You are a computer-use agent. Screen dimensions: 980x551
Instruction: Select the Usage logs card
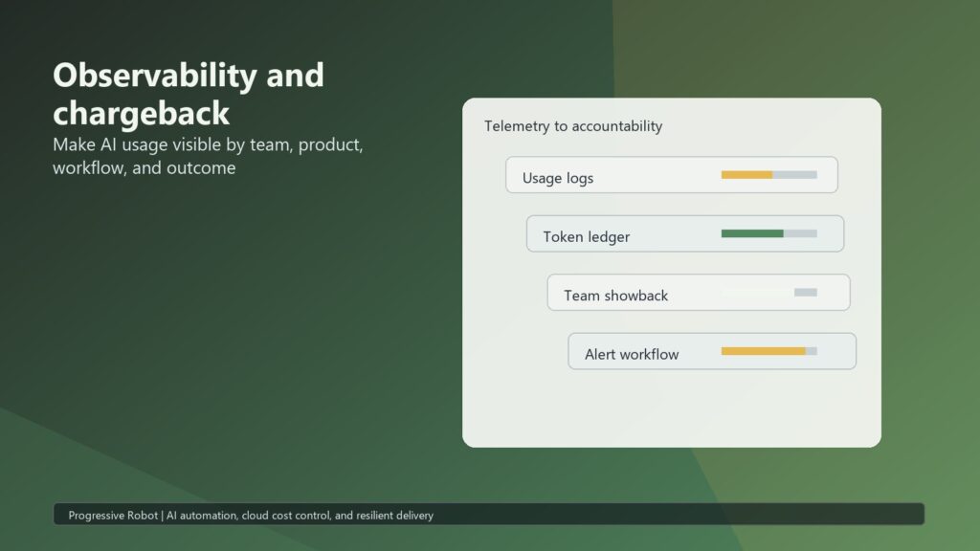point(671,175)
